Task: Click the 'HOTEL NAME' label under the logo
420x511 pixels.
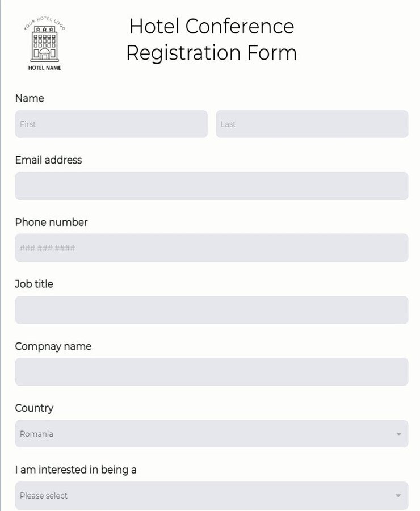Action: coord(45,68)
